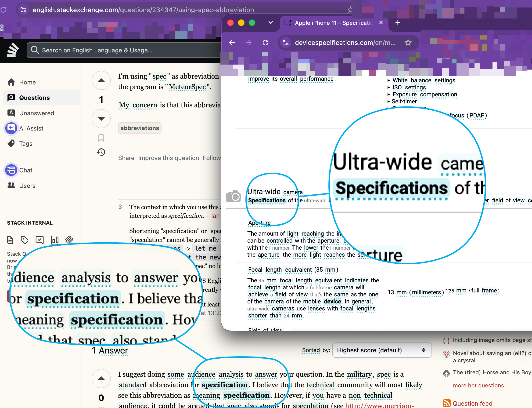
Task: Click the Ian commenter name link
Action: (x=216, y=216)
